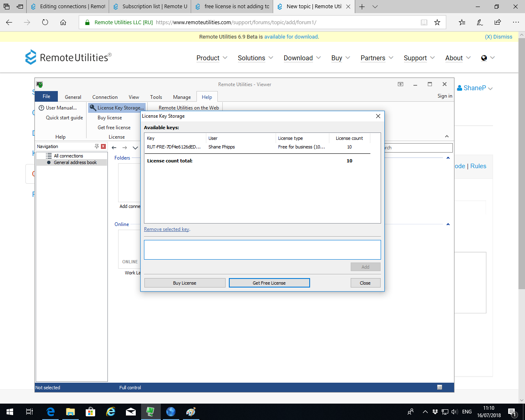Add page to favorites star icon

tap(437, 23)
